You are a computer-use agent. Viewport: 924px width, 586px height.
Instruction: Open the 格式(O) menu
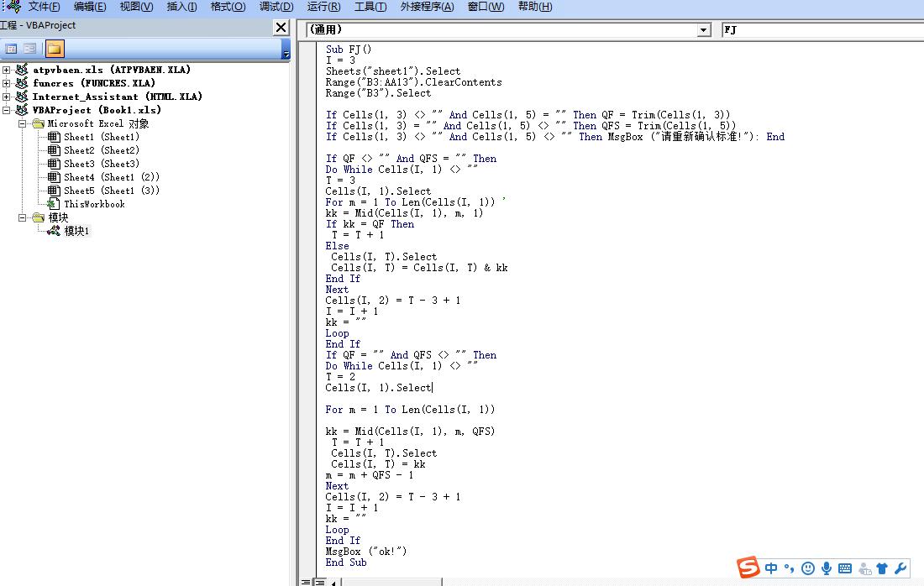(x=228, y=7)
